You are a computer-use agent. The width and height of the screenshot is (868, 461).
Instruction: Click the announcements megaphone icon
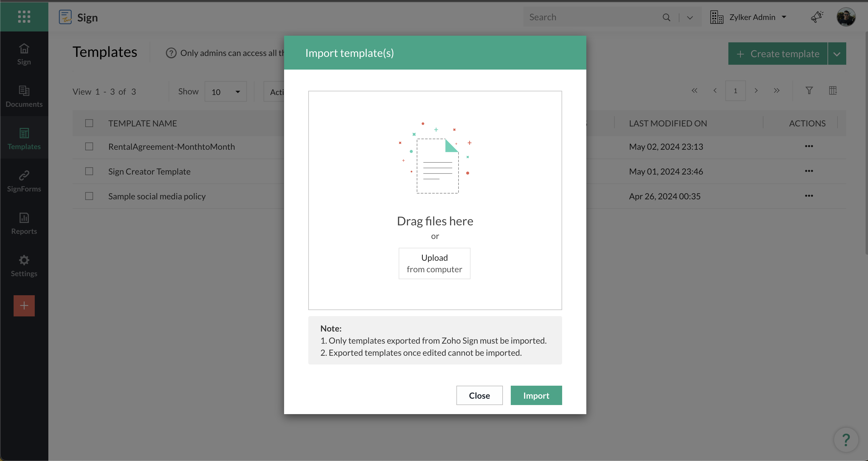[817, 17]
